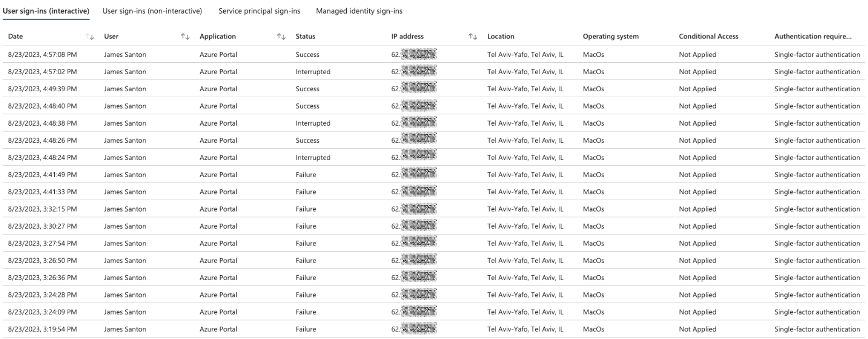
Task: Open the 3:26:36 PM sign-in entry
Action: tap(434, 278)
